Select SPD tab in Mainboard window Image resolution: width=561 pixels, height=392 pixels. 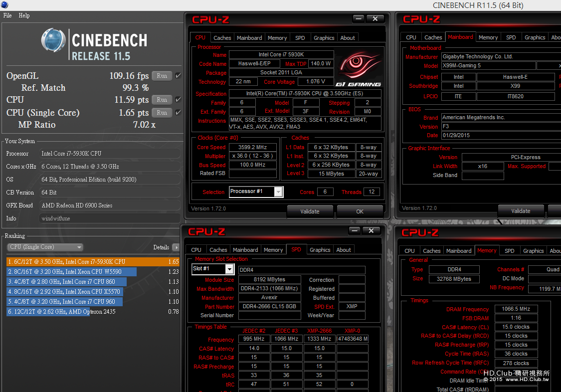511,37
